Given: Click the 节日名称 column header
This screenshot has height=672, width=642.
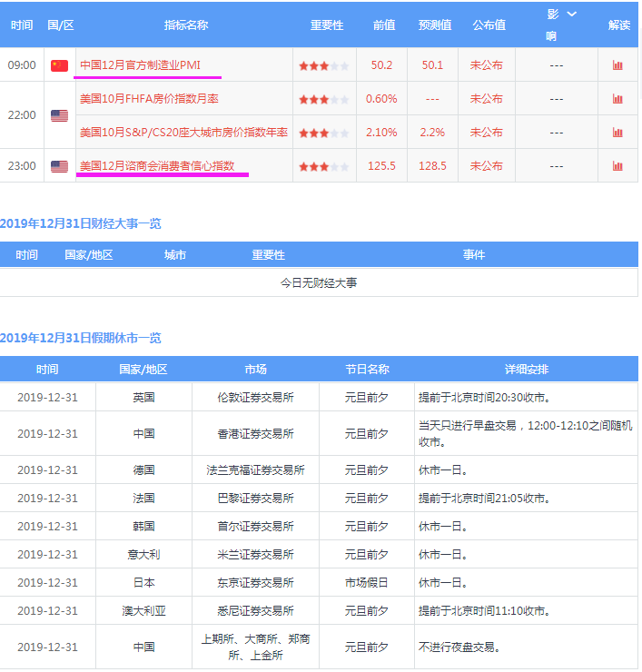Looking at the screenshot, I should (367, 370).
